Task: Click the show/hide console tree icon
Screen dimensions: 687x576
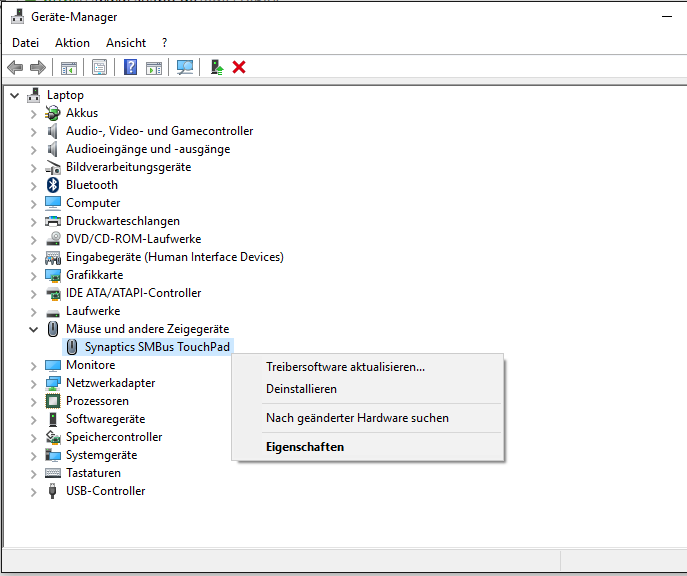Action: point(69,67)
